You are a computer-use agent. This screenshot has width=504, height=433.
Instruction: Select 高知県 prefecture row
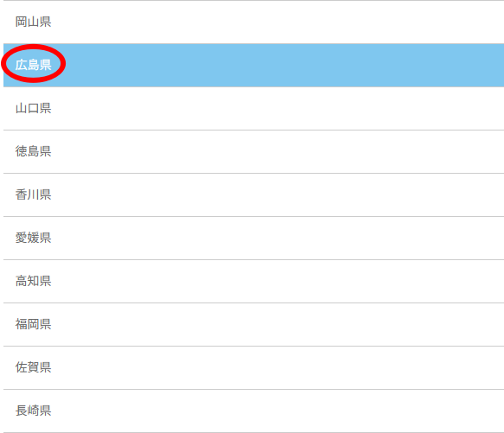253,281
